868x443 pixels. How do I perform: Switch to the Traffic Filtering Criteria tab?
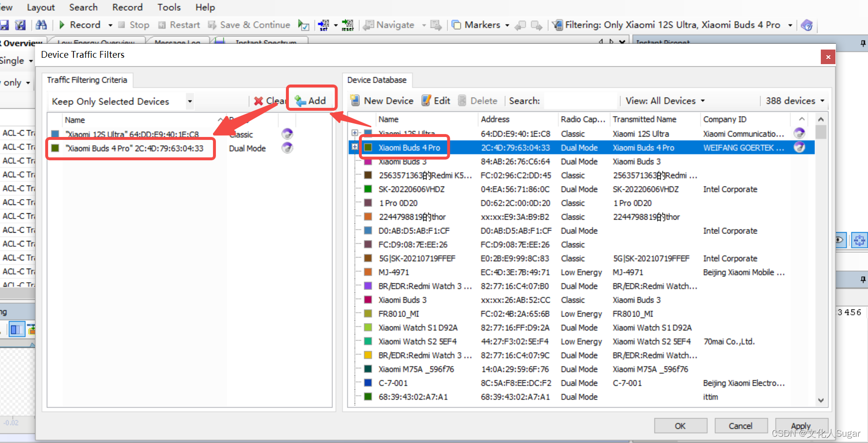point(87,80)
